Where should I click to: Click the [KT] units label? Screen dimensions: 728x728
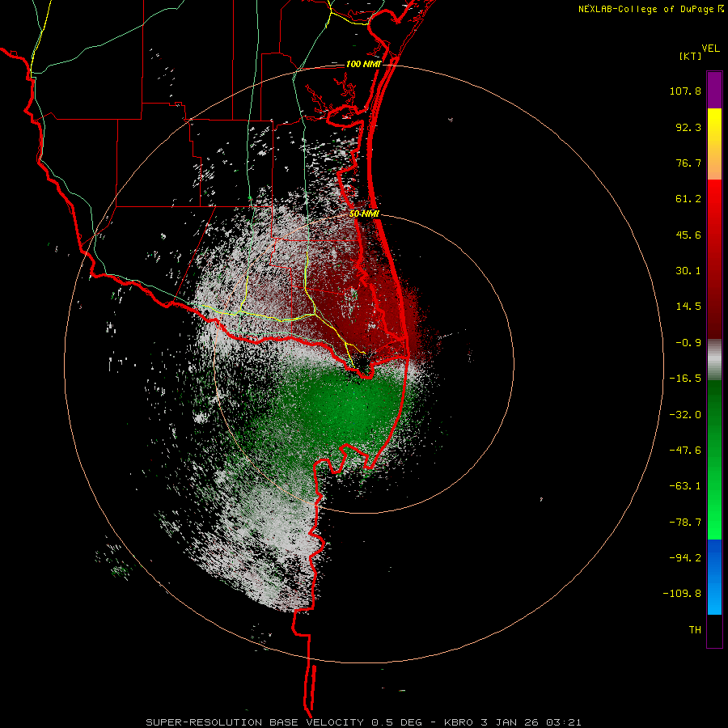[691, 56]
